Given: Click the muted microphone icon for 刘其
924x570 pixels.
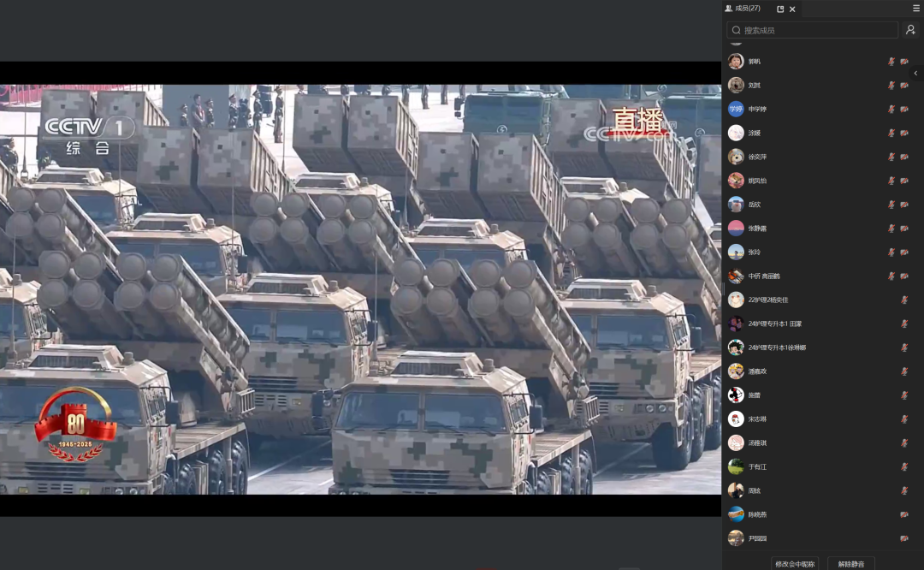Looking at the screenshot, I should [891, 86].
